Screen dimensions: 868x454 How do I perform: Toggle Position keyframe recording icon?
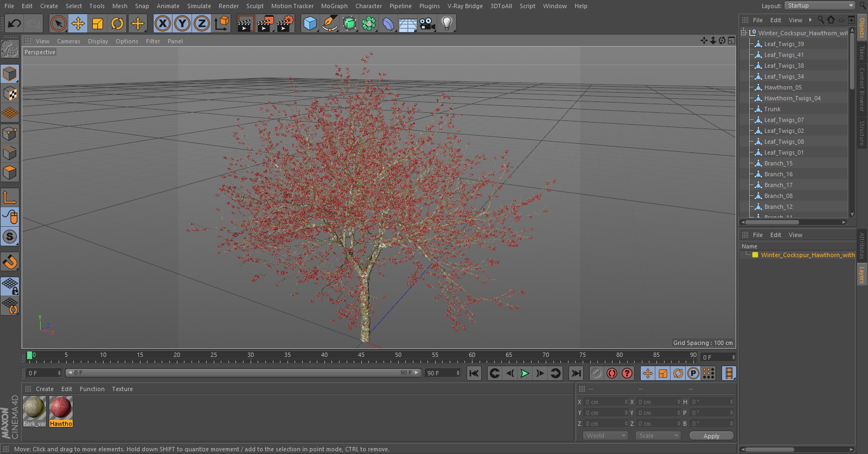coord(648,373)
